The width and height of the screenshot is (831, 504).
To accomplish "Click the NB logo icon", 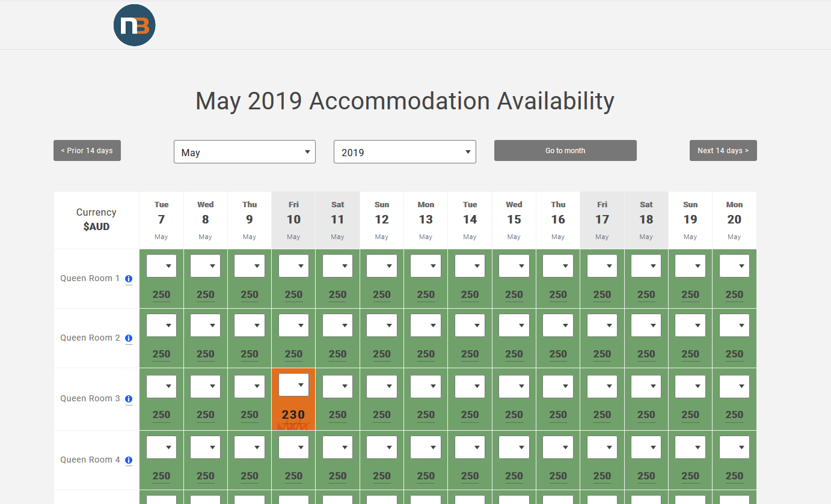I will (135, 25).
